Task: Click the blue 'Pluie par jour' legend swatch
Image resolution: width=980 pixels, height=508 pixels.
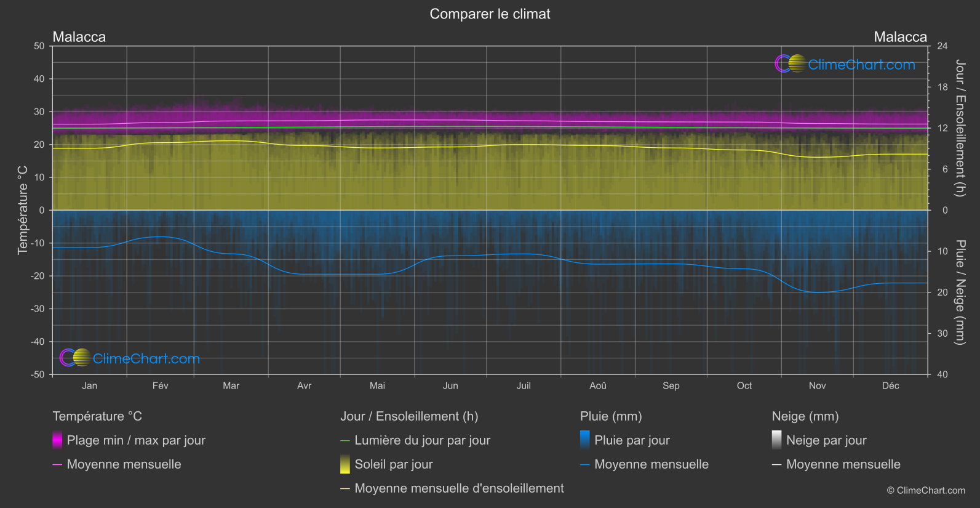Action: coord(585,440)
